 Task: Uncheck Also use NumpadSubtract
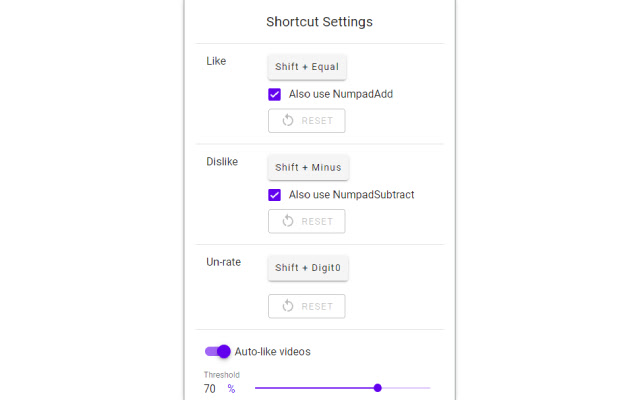274,195
